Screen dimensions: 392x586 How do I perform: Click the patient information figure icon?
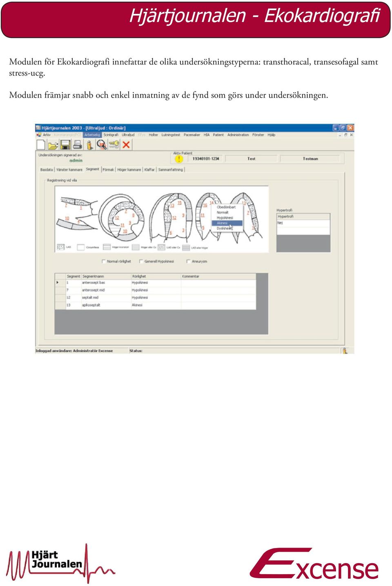click(90, 145)
